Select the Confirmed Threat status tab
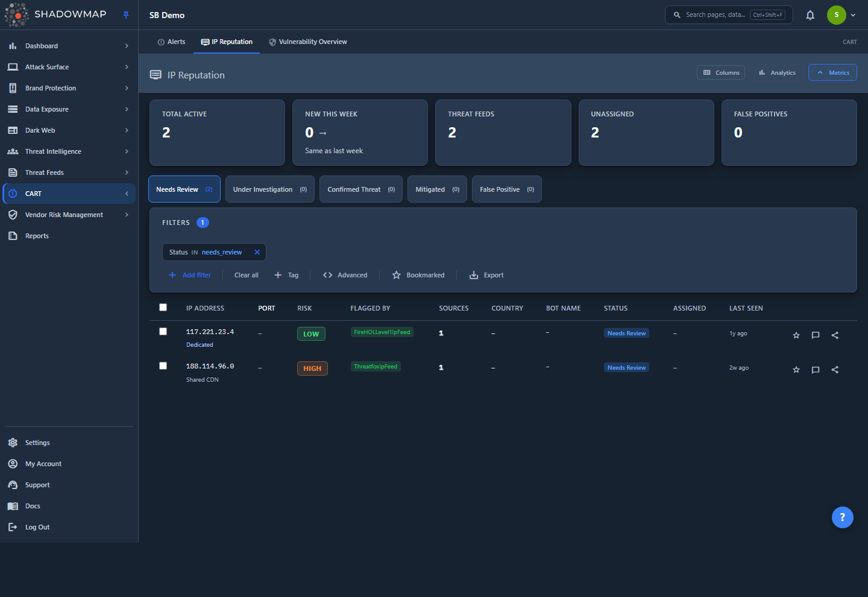Screen dimensions: 868x597 [x=361, y=189]
